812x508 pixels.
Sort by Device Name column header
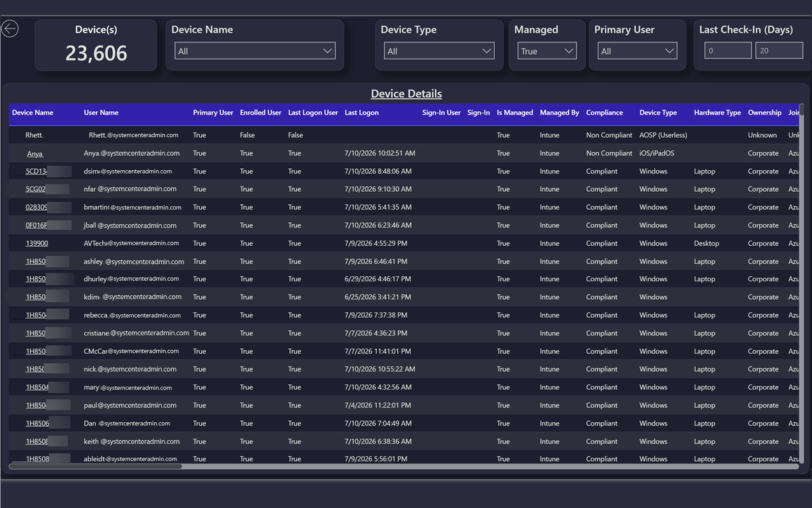tap(33, 112)
